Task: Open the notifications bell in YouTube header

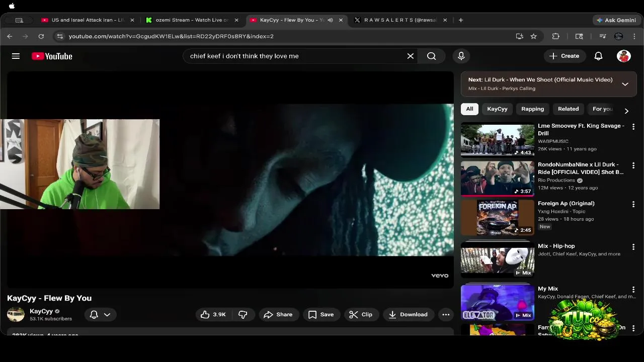Action: click(x=598, y=56)
